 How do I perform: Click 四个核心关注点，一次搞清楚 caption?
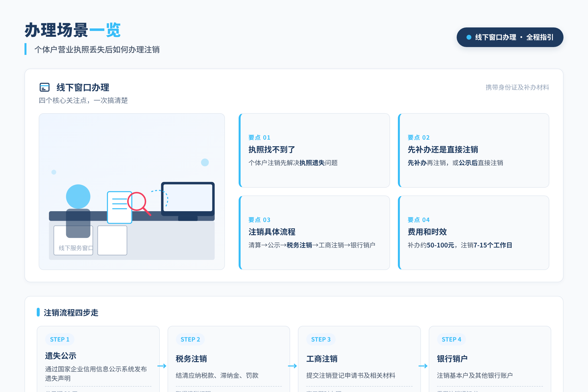pyautogui.click(x=83, y=100)
